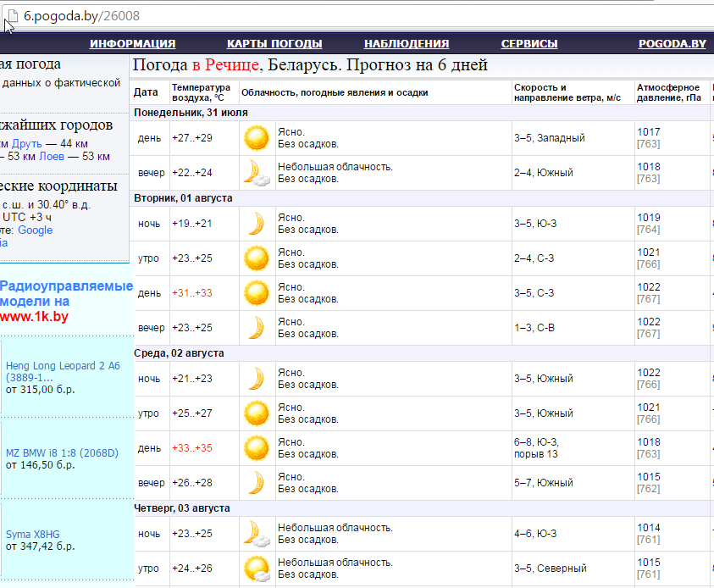Open the СЕРВИСЫ menu item

(529, 44)
